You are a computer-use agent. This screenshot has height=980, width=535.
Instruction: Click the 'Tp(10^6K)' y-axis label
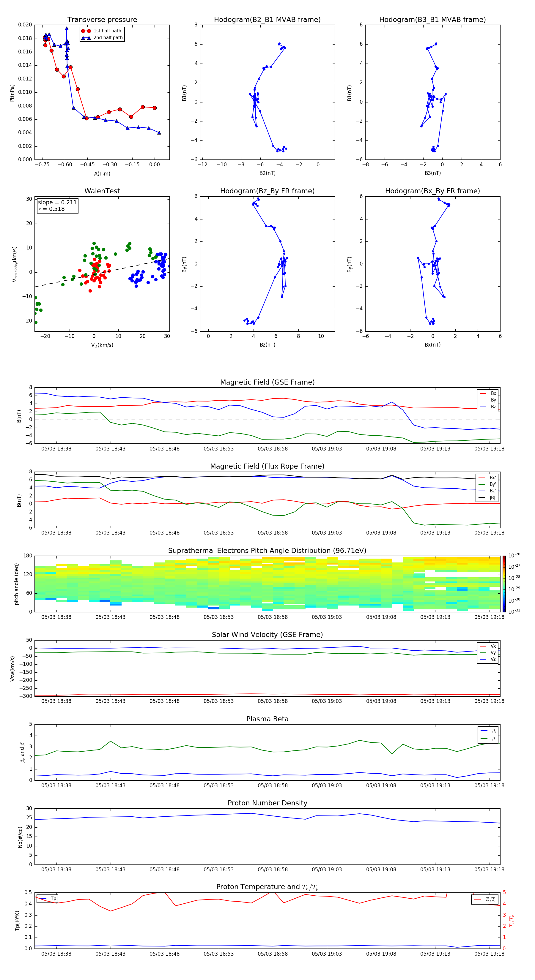17,921
